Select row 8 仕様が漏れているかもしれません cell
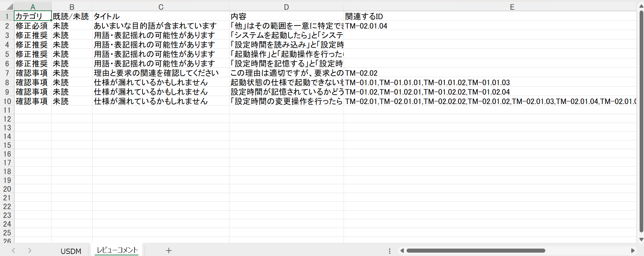This screenshot has width=644, height=256. (161, 82)
